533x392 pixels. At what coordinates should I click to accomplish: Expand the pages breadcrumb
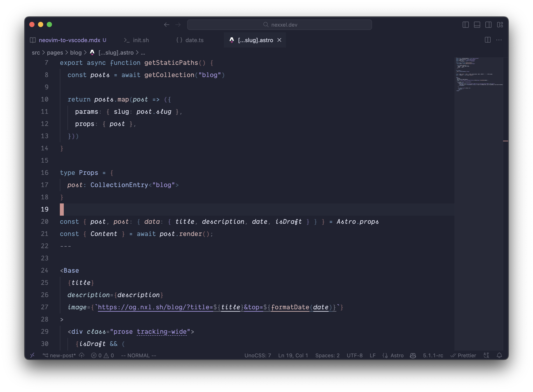pyautogui.click(x=55, y=52)
